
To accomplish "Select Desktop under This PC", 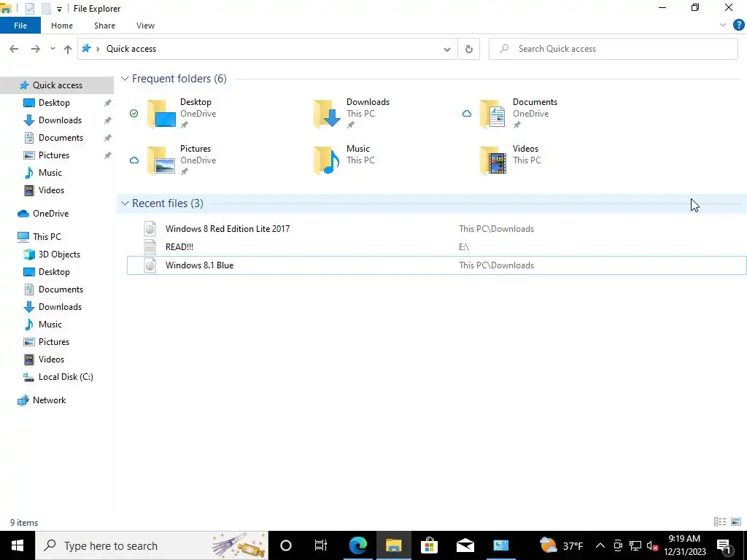I will (x=54, y=272).
